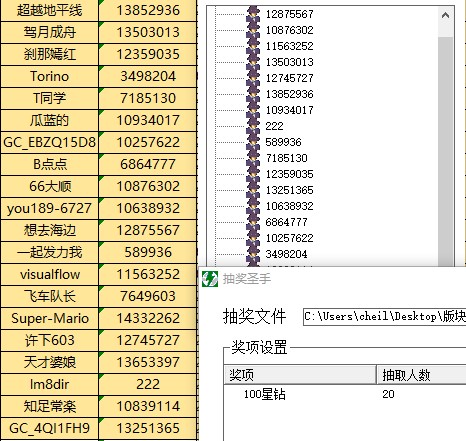Select tree item 10257622
466x441 pixels.
pos(289,238)
